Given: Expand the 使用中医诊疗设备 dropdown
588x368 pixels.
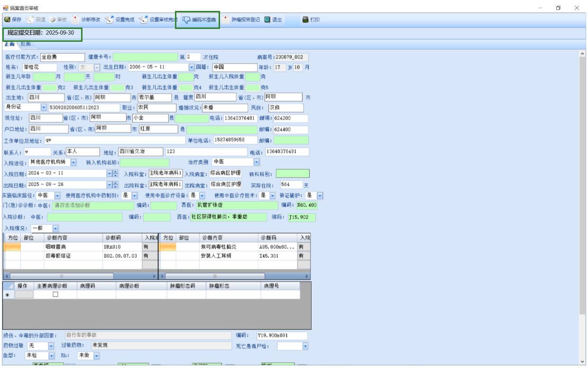Looking at the screenshot, I should [x=202, y=196].
